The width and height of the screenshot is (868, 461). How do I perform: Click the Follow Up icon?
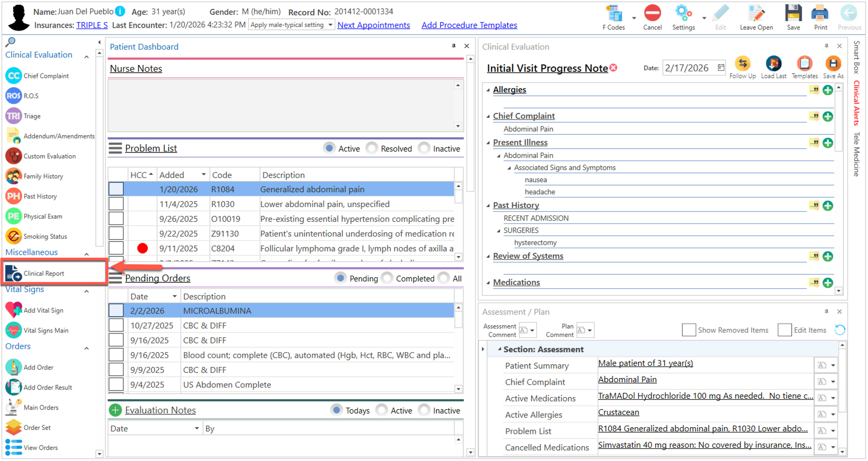point(742,64)
